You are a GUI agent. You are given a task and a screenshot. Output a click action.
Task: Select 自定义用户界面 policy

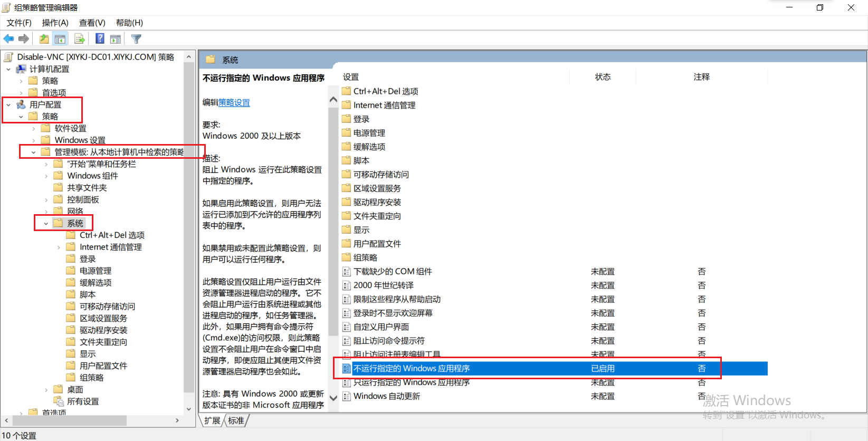coord(381,327)
